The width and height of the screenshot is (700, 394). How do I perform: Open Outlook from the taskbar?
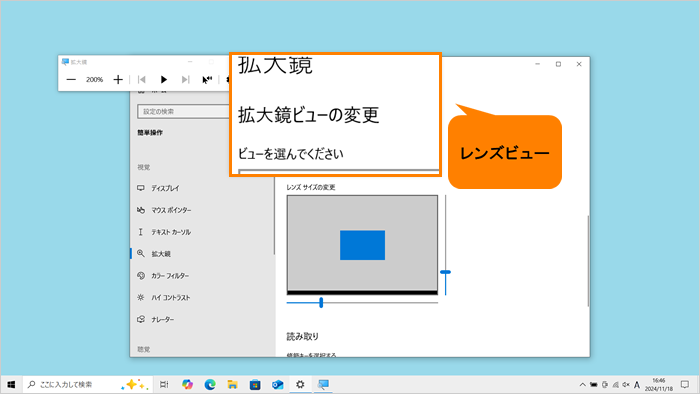pyautogui.click(x=278, y=385)
